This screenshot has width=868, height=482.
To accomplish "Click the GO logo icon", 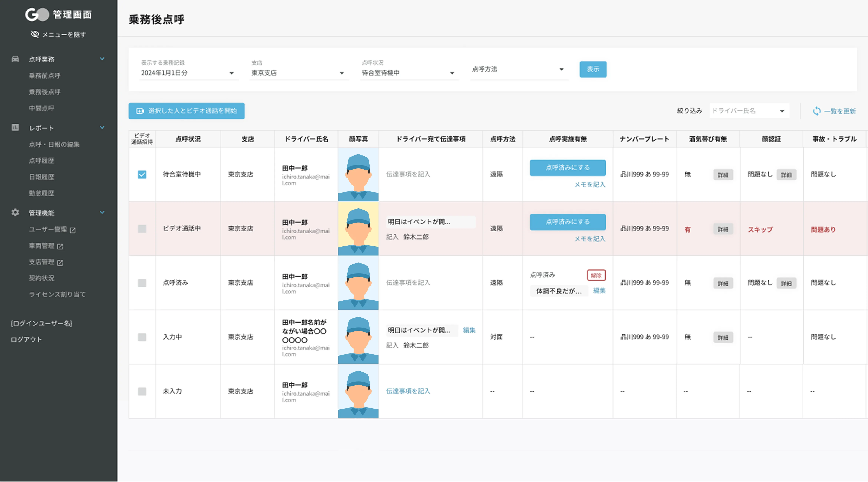I will pyautogui.click(x=37, y=14).
